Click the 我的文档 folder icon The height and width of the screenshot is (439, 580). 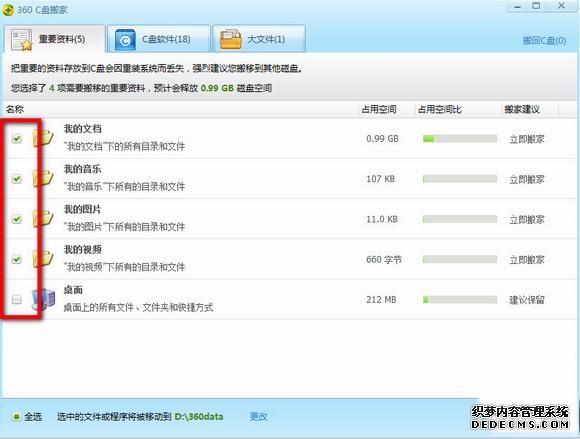point(43,138)
